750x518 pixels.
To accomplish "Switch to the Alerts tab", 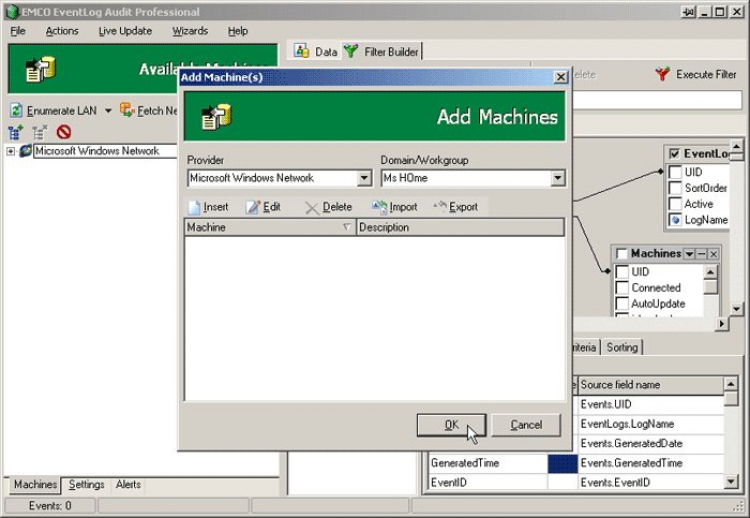I will pos(128,485).
